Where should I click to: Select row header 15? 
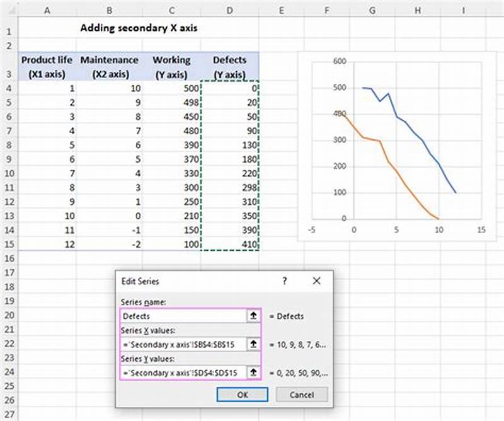click(x=9, y=245)
